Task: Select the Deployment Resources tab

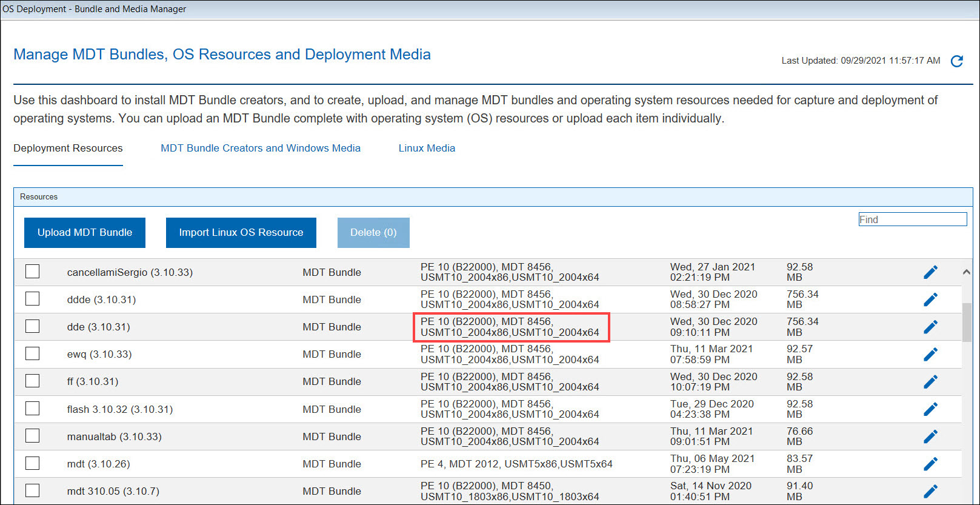Action: point(68,148)
